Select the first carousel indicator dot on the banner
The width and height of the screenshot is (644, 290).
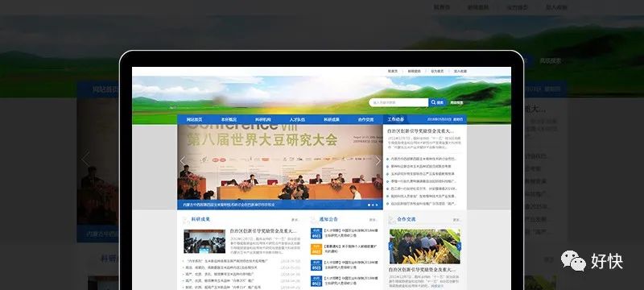(x=369, y=205)
